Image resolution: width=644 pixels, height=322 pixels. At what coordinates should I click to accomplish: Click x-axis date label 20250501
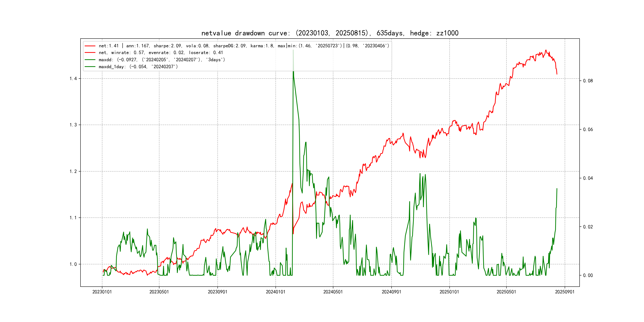coord(506,292)
